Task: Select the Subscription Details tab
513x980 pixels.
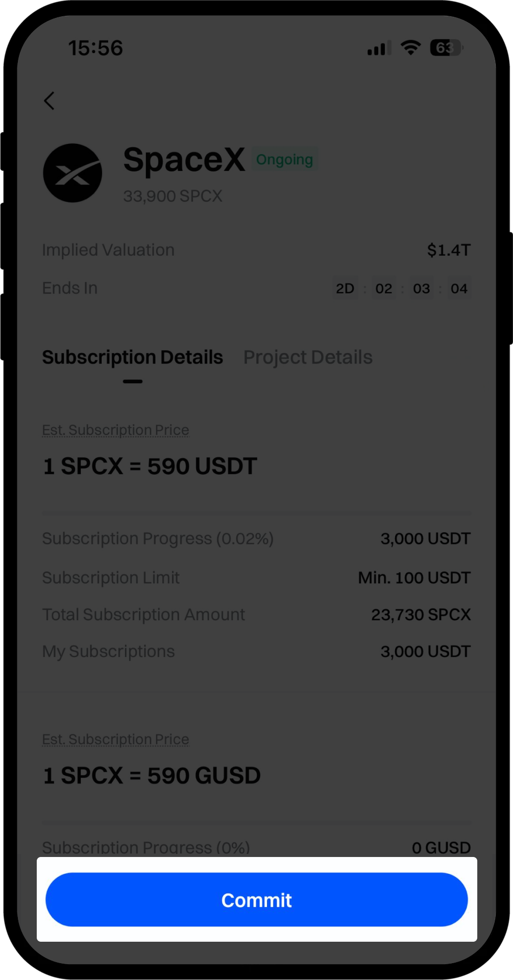Action: click(x=132, y=357)
